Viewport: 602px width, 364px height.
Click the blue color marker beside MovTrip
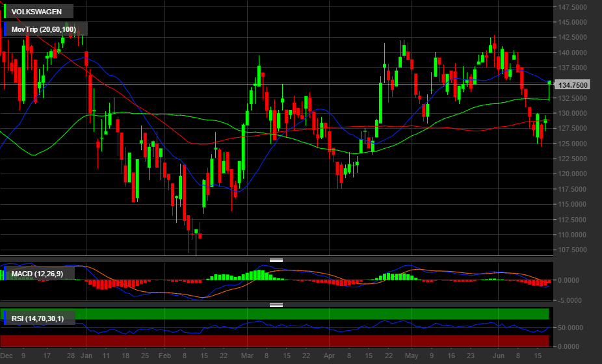[5, 29]
